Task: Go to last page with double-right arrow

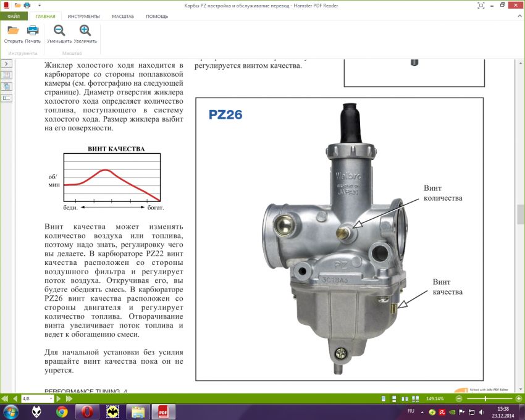Action: pyautogui.click(x=69, y=398)
